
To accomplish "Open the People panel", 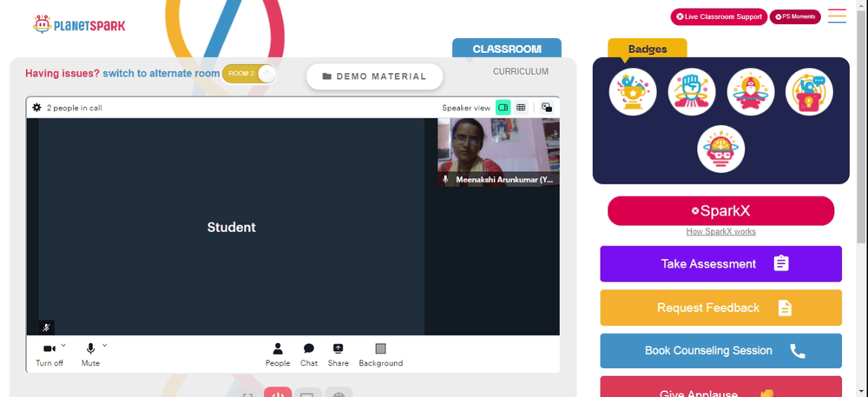I will (x=278, y=354).
